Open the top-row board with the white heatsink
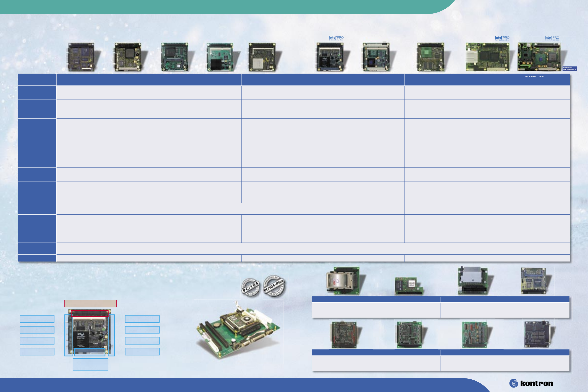 tap(487, 57)
